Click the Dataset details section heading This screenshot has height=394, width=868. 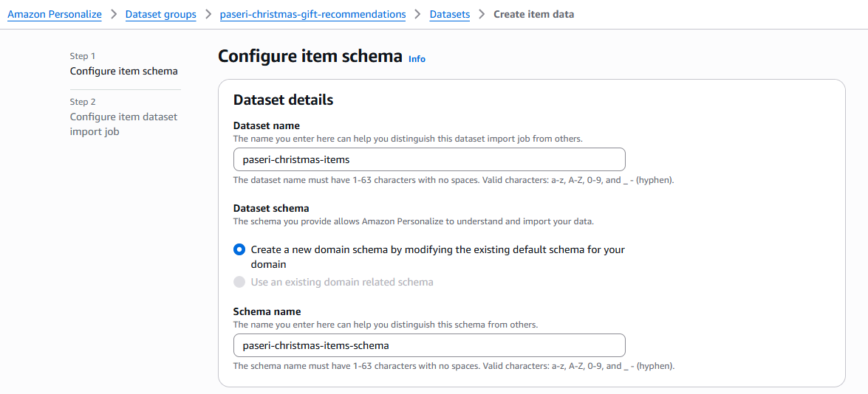pos(283,100)
